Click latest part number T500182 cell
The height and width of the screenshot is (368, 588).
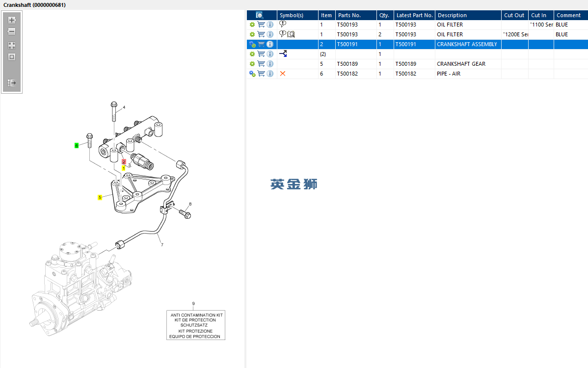(414, 74)
